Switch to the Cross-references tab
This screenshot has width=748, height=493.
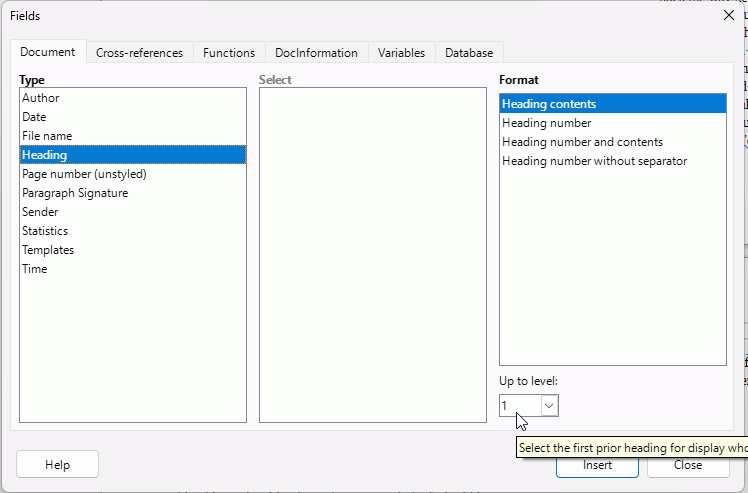coord(139,53)
